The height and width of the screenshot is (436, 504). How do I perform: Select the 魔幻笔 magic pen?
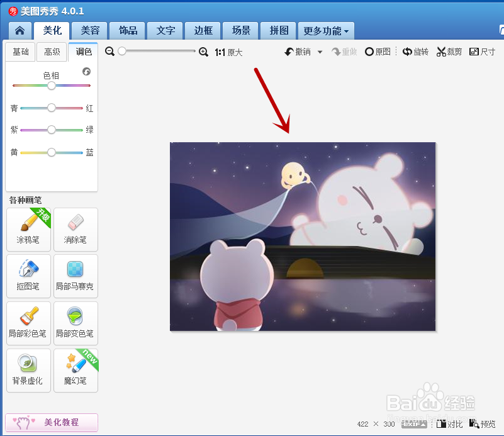click(76, 371)
